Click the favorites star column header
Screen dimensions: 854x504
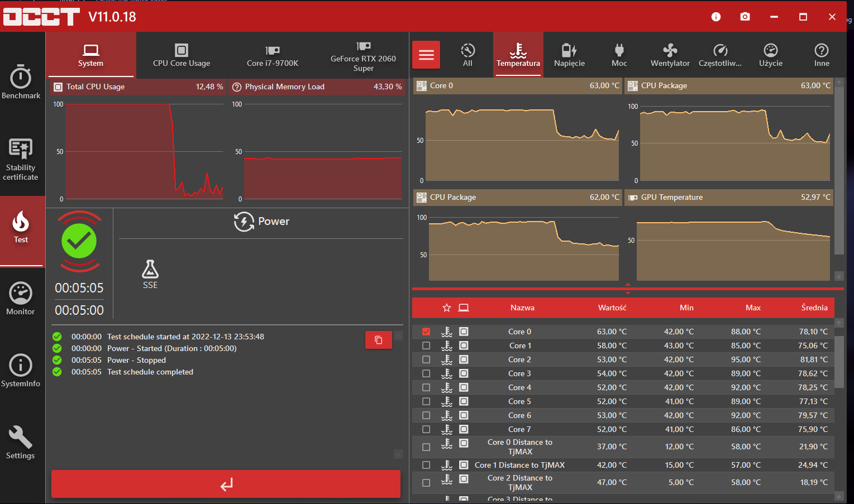click(446, 308)
